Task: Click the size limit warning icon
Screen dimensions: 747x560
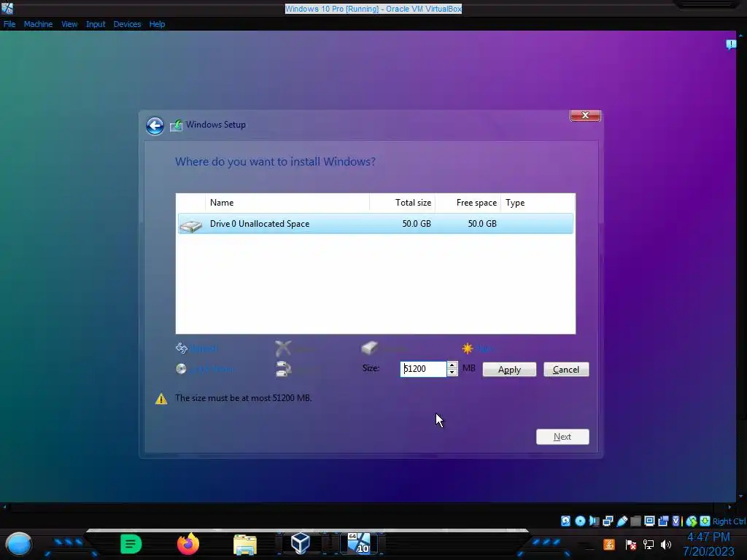Action: (161, 399)
